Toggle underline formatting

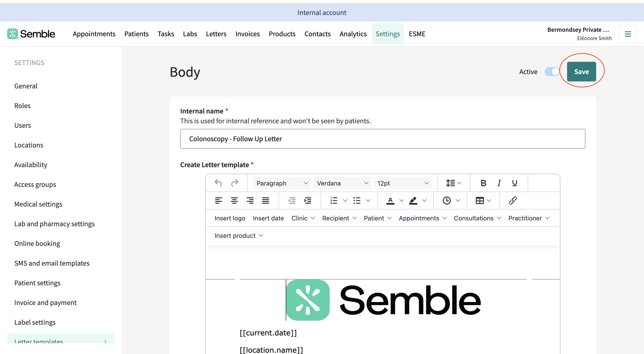click(x=515, y=183)
